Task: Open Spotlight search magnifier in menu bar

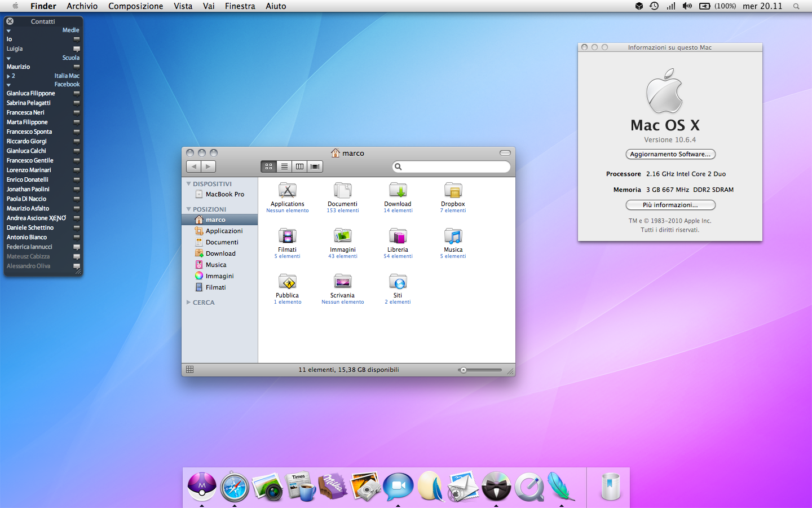Action: 796,6
